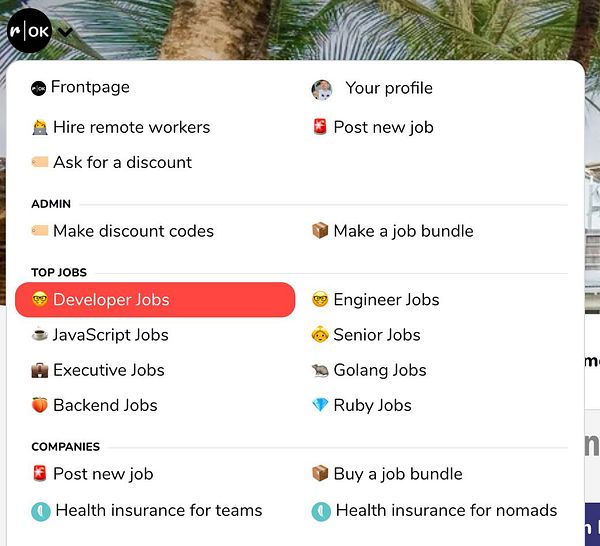Click the teal icon for Health insurance for teams
The image size is (600, 546).
[41, 511]
